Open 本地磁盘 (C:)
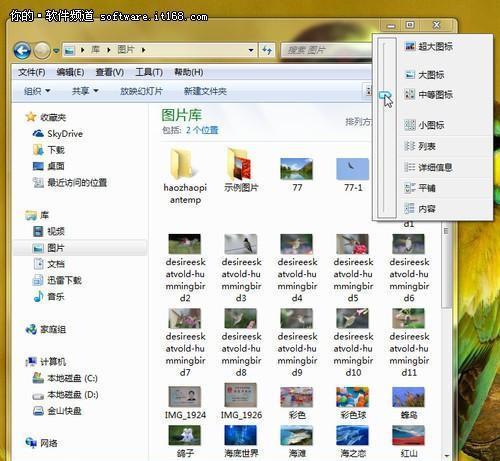 pos(65,378)
